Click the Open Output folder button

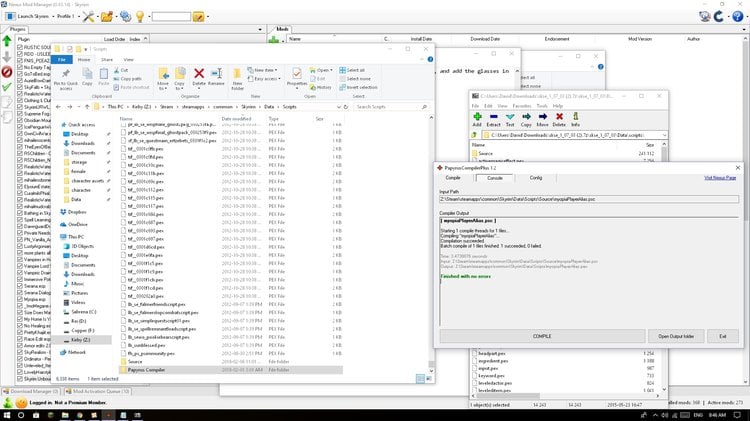coord(676,336)
